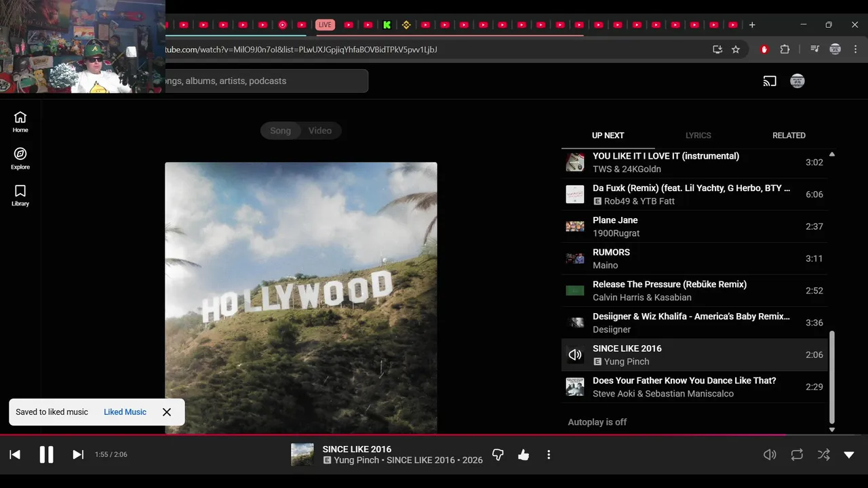This screenshot has height=488, width=868.
Task: Open TWS & 24KGoldn artist text
Action: click(x=627, y=169)
